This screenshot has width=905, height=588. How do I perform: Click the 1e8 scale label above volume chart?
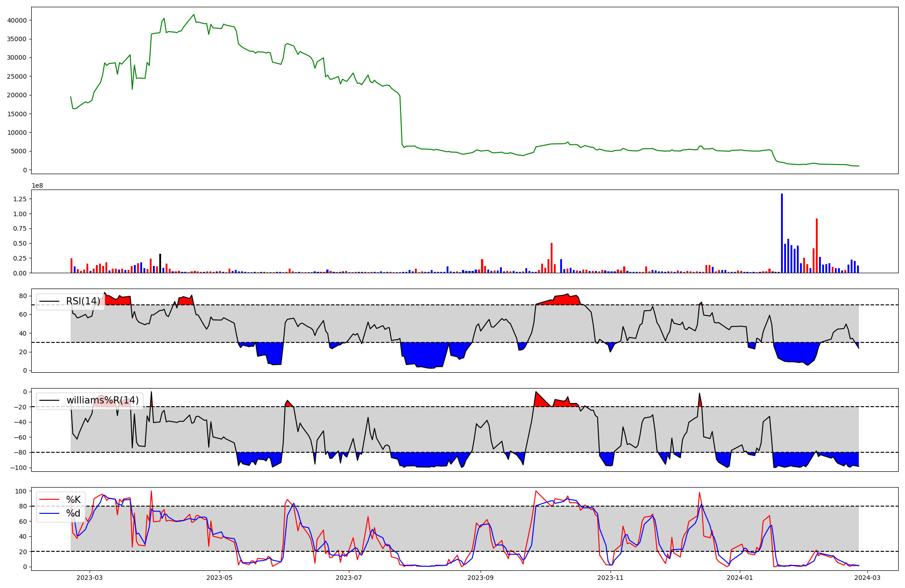(x=37, y=185)
